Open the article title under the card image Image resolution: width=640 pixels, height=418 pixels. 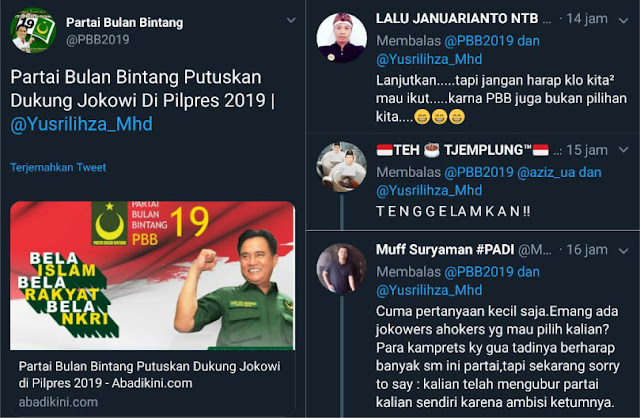[x=149, y=374]
